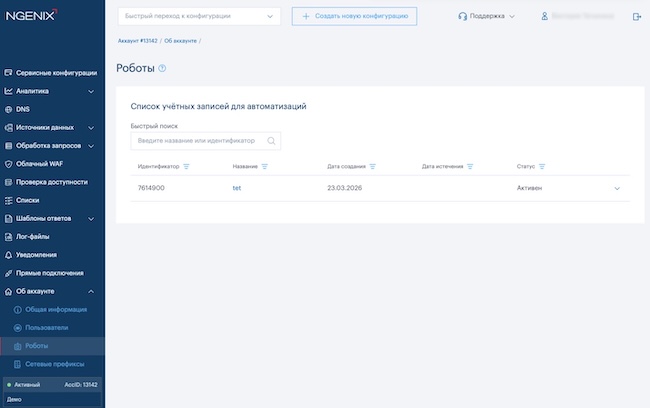The height and width of the screenshot is (408, 650).
Task: Filter by Идентификатор column
Action: (186, 167)
